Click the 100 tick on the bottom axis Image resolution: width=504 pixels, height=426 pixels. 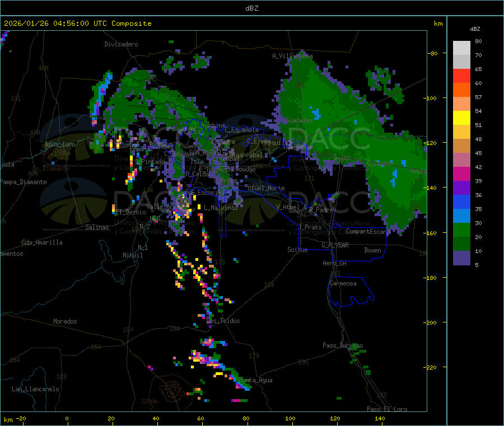point(290,419)
